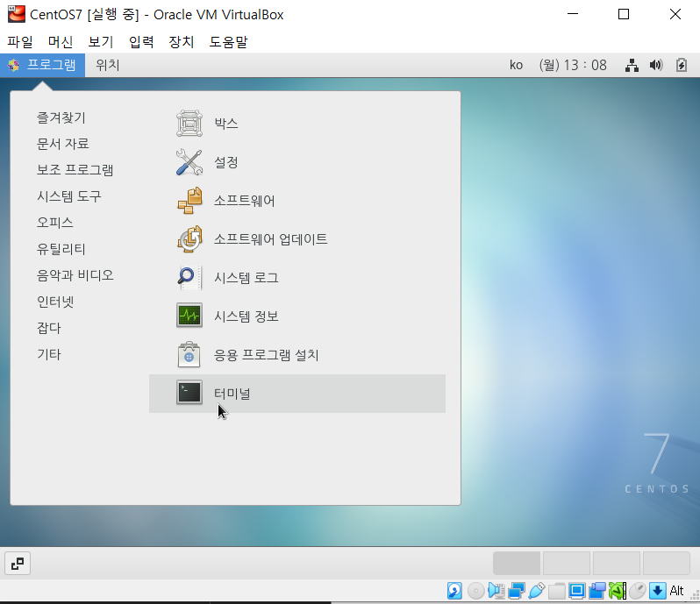700x604 pixels.
Task: Click the VirtualBox display settings icon
Action: (x=577, y=591)
